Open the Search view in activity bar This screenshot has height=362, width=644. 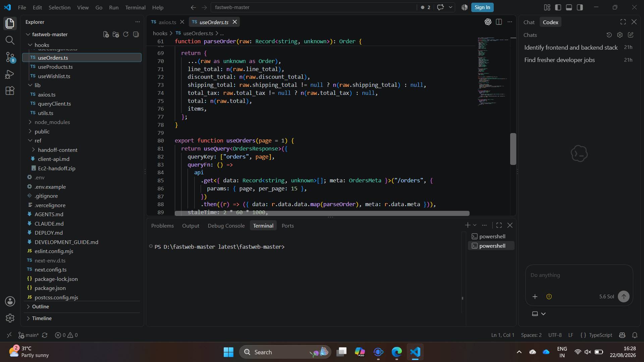[x=10, y=40]
